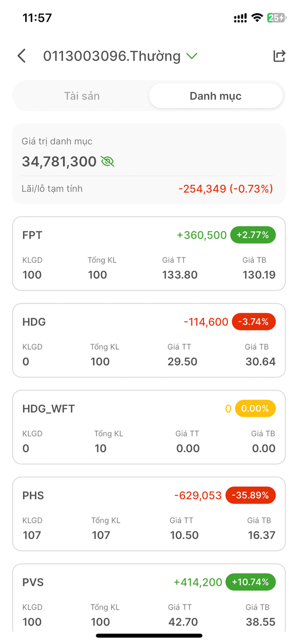The height and width of the screenshot is (644, 298).
Task: Tap the red -3.74% badge on HDG
Action: (254, 322)
